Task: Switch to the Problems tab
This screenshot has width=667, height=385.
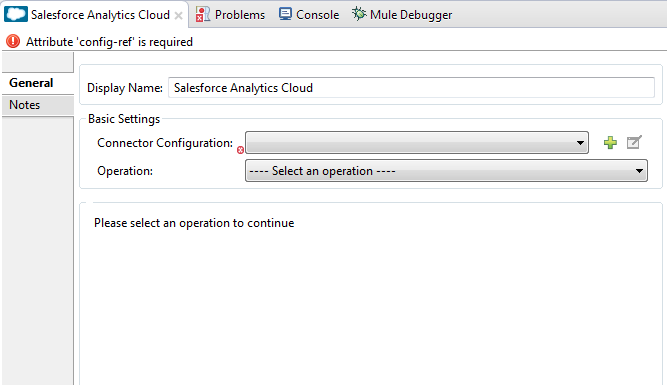Action: tap(230, 14)
